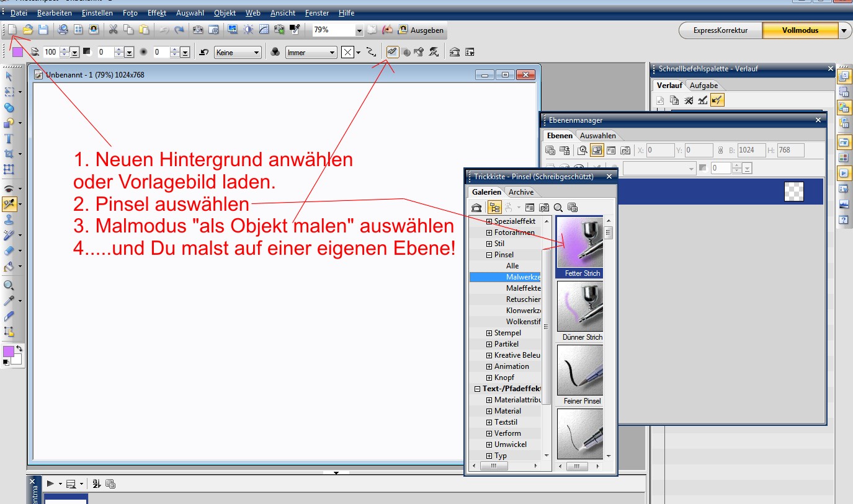This screenshot has height=504, width=853.
Task: Select the Pick arrow tool
Action: (x=9, y=76)
